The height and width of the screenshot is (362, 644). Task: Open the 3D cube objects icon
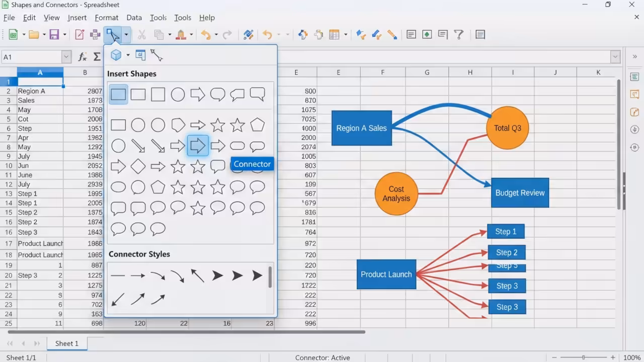(x=116, y=55)
